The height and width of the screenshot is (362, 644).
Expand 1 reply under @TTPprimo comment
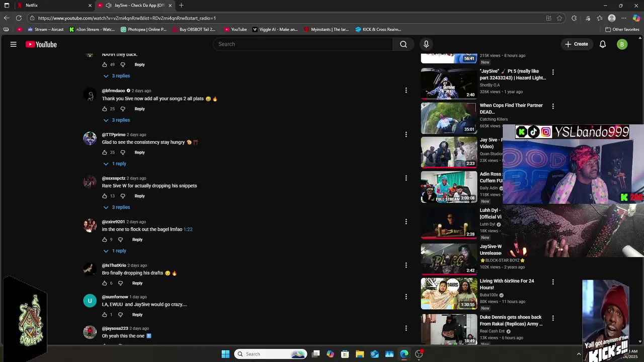(x=115, y=164)
